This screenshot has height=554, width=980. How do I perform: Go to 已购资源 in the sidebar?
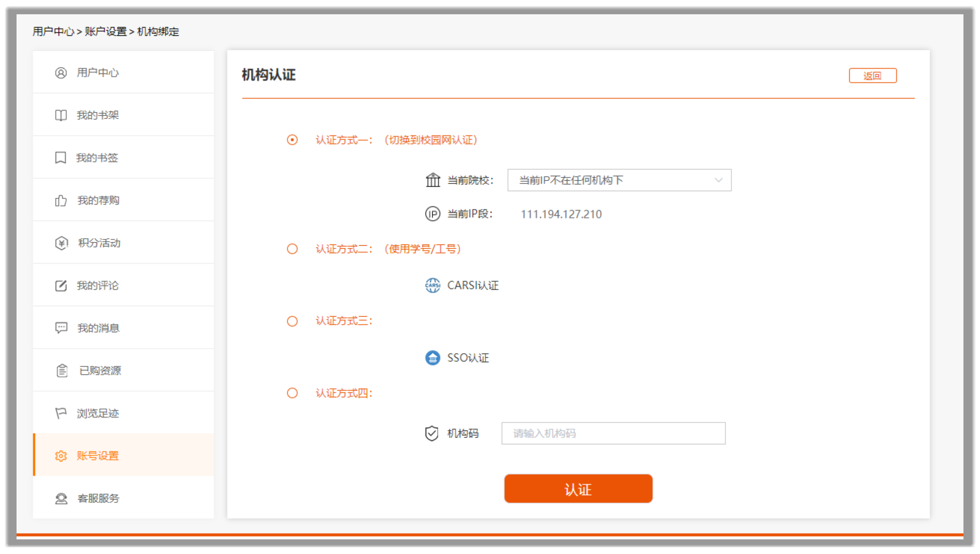(x=100, y=371)
